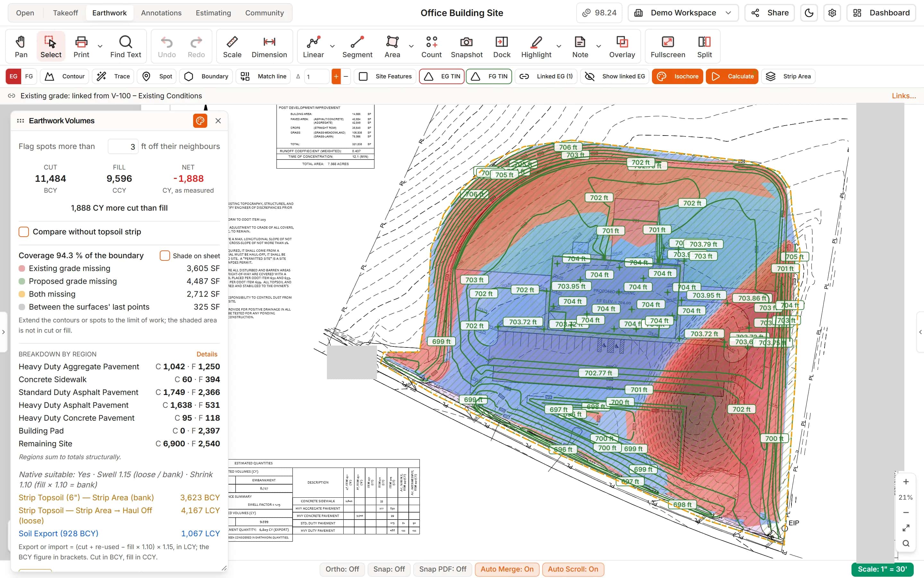Open Details for breakdown by region
Image resolution: width=924 pixels, height=578 pixels.
click(207, 355)
